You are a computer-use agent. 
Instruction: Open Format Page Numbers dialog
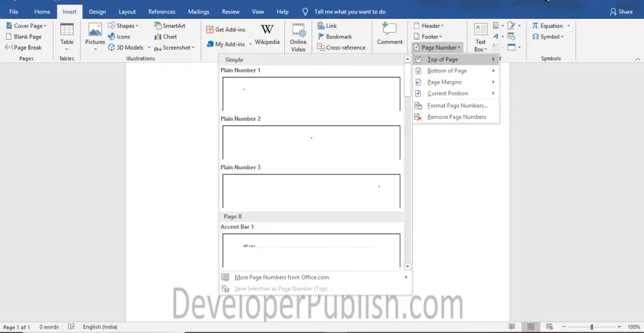(x=455, y=106)
